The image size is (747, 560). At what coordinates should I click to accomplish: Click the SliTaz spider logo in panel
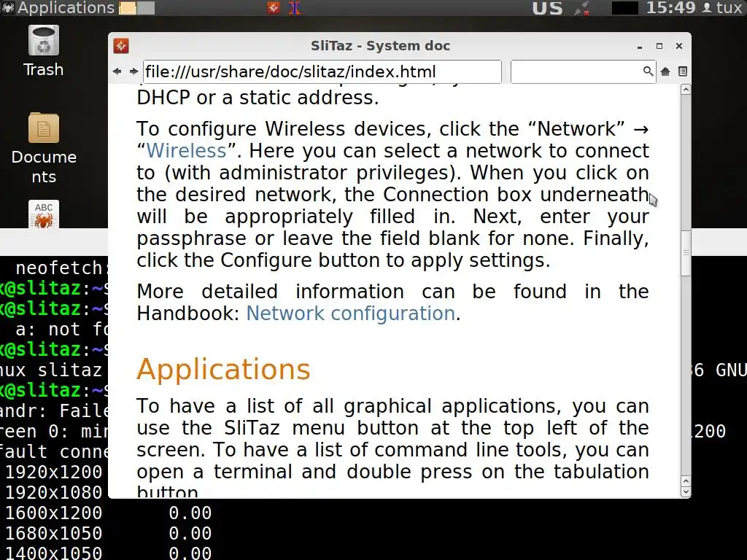(8, 7)
